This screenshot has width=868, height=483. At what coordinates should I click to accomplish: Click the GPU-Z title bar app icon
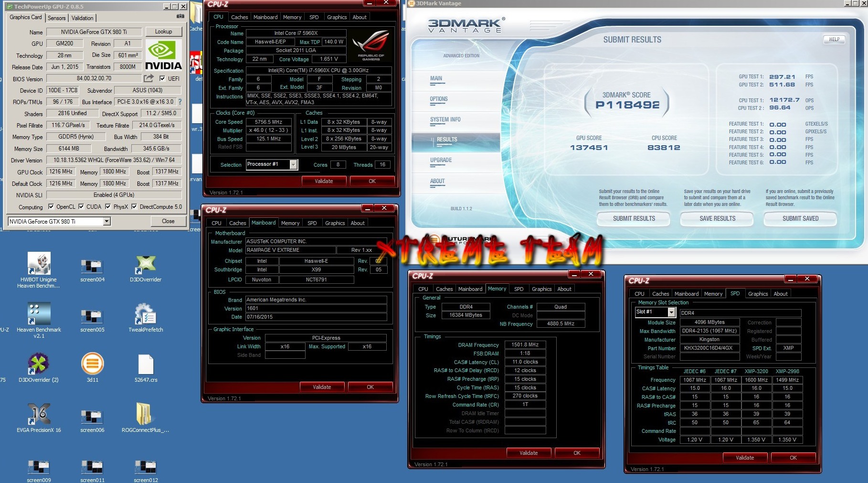10,6
